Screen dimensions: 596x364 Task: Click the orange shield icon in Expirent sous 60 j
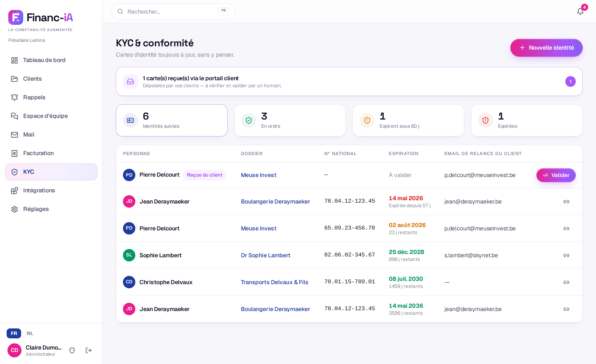click(x=367, y=120)
